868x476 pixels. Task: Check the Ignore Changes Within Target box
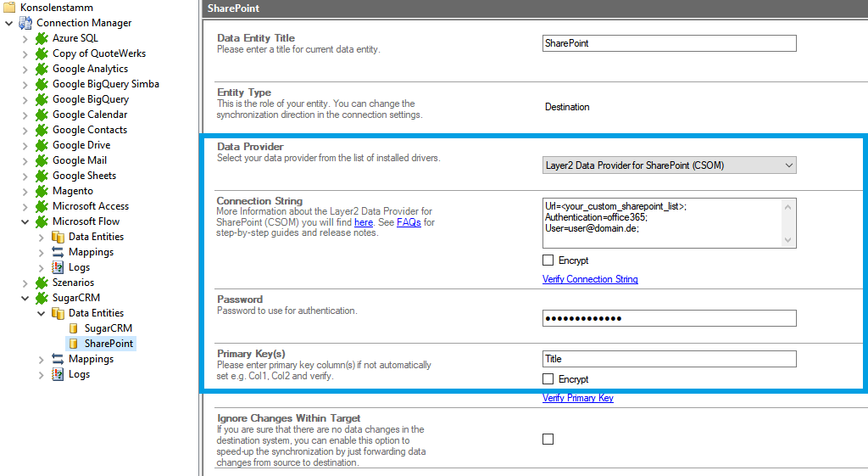(x=548, y=439)
